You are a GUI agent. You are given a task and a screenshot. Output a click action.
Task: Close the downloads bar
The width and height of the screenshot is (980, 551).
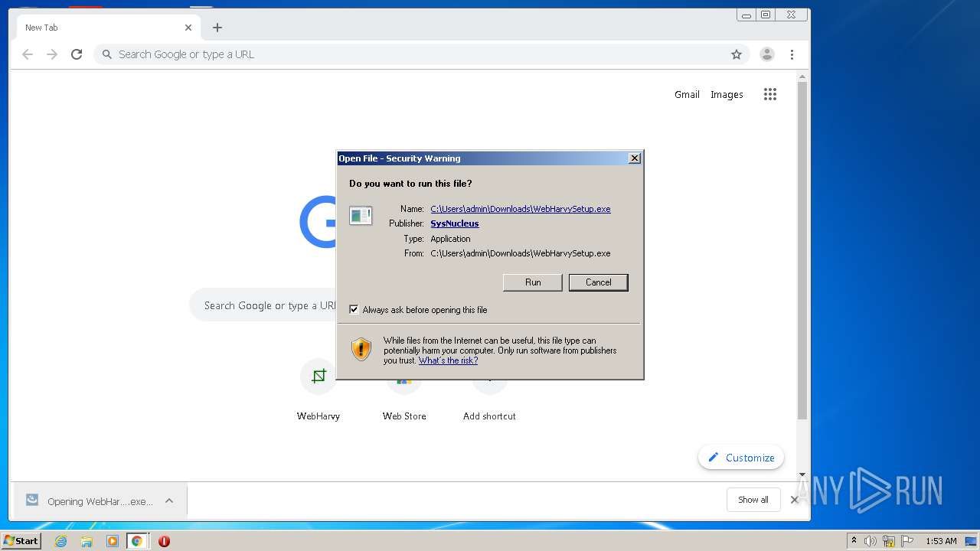pos(794,500)
